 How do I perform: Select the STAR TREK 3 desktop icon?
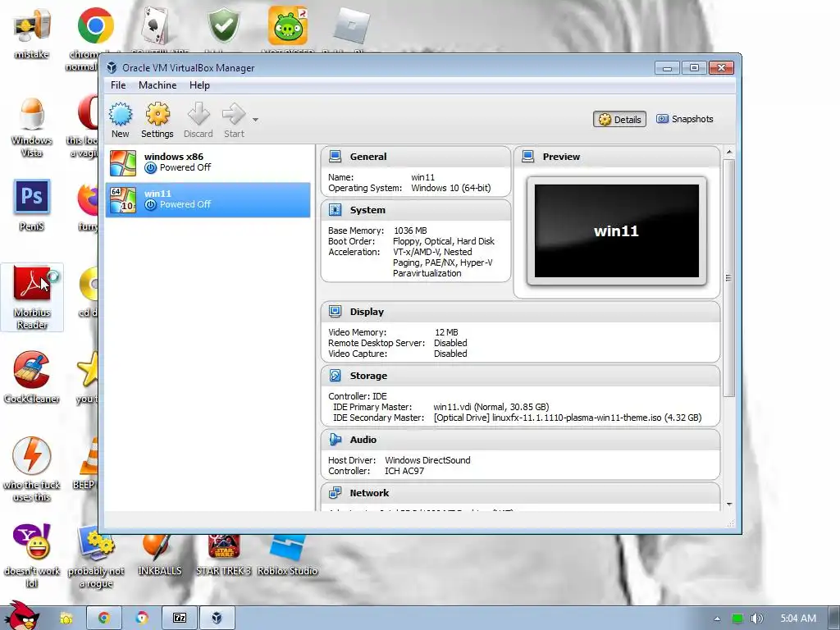(x=223, y=556)
